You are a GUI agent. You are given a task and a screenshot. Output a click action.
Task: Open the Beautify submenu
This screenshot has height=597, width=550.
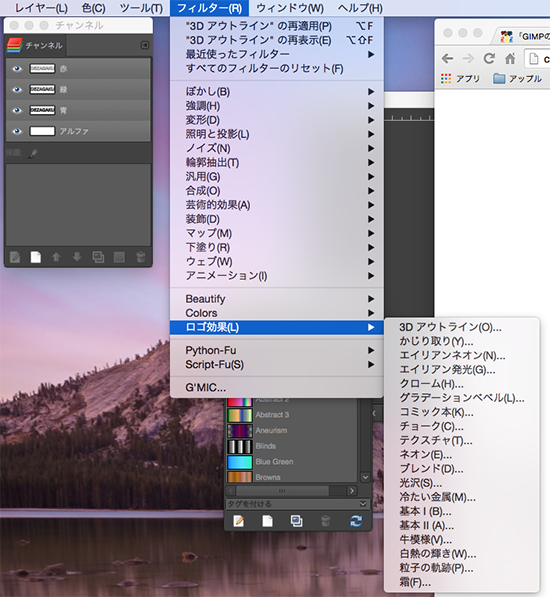(x=277, y=299)
